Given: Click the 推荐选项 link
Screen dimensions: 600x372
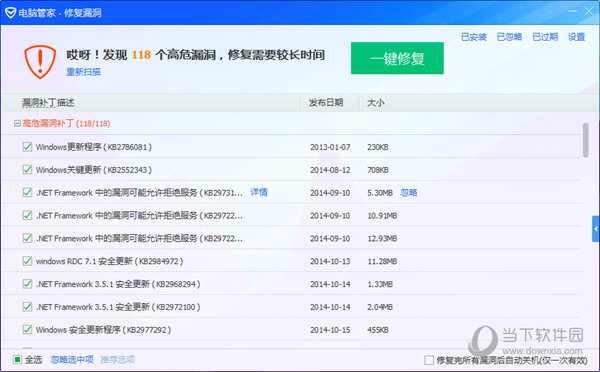Looking at the screenshot, I should (x=117, y=359).
